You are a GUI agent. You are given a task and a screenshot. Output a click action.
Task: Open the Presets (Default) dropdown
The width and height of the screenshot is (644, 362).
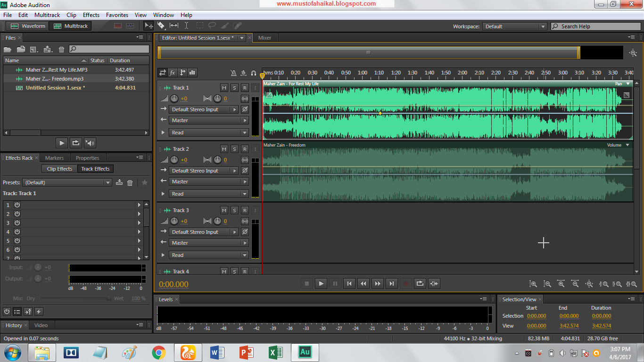pos(67,182)
